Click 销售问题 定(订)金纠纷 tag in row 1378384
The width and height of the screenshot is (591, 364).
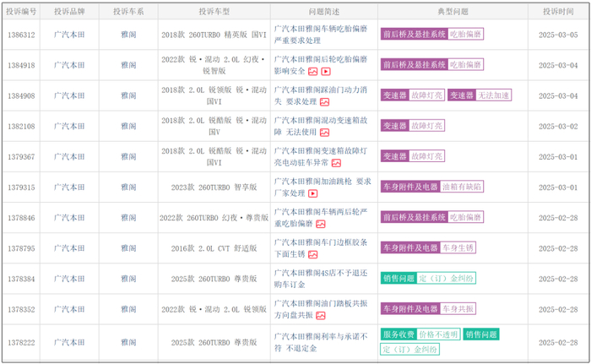(428, 279)
